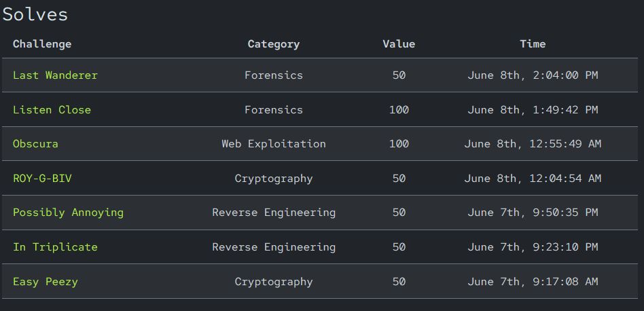Viewport: 644px width, 311px height.
Task: Open the ROY-G-BIV challenge link
Action: coord(42,179)
